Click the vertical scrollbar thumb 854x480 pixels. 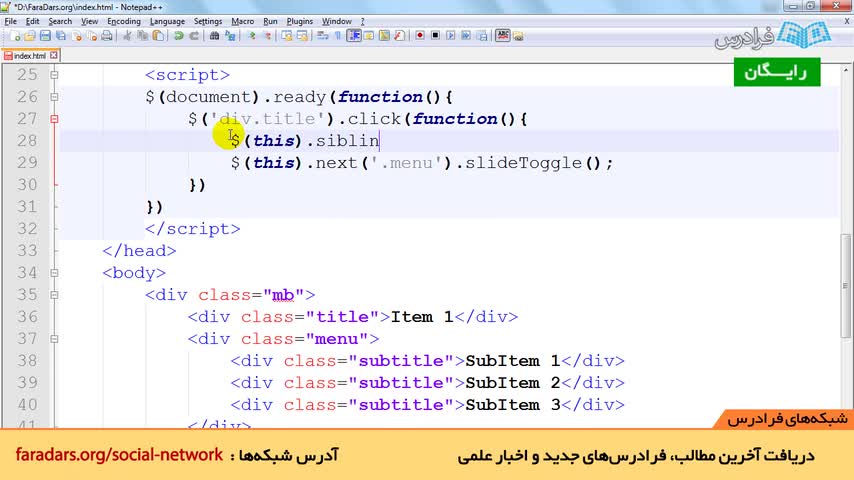(x=845, y=286)
